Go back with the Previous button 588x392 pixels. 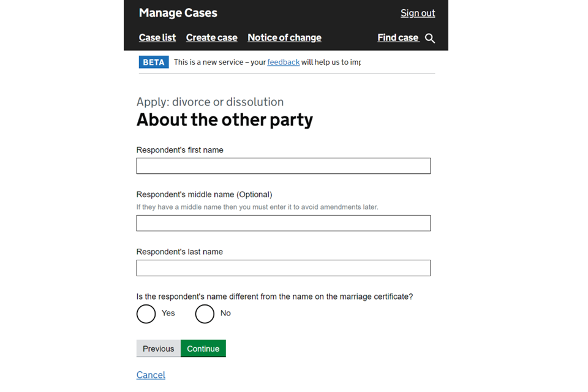click(159, 349)
